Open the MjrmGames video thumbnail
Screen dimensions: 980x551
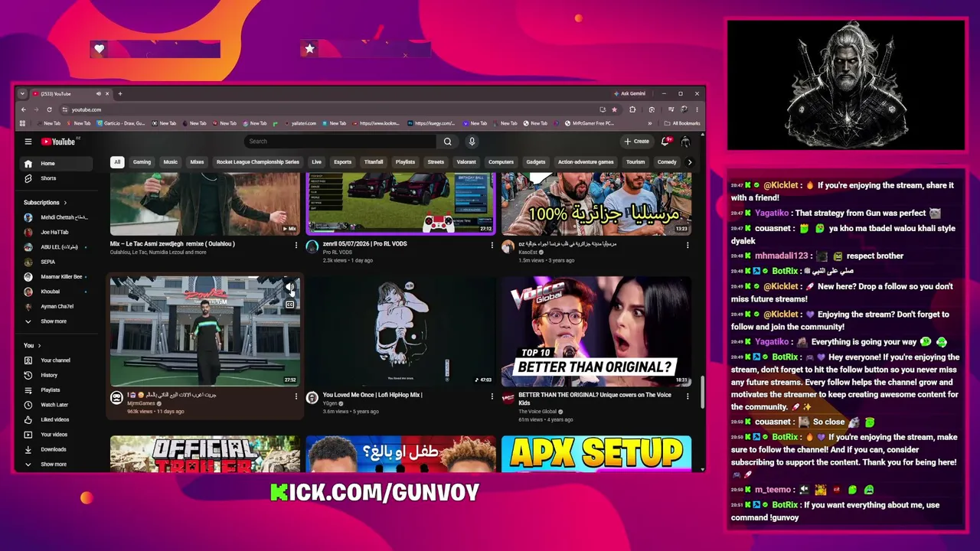[x=204, y=331]
